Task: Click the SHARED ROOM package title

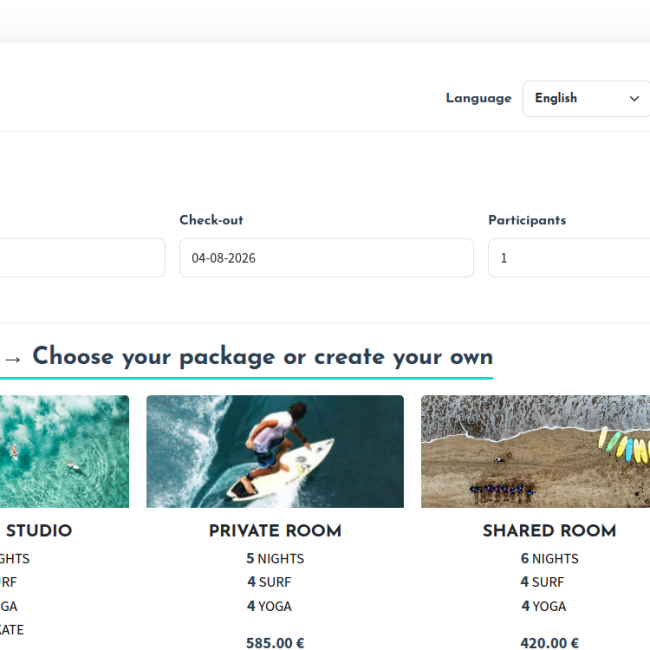Action: pos(549,531)
